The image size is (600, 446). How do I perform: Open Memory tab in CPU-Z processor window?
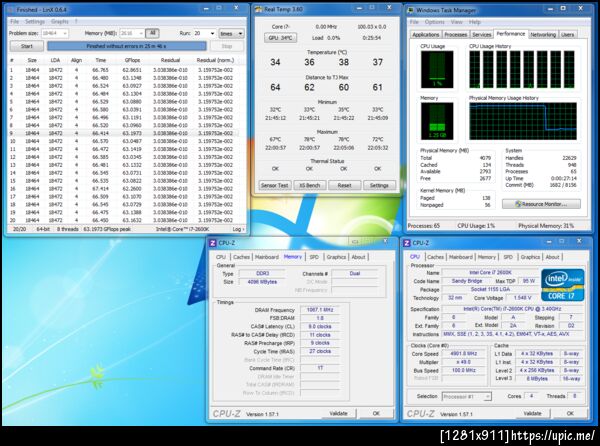[487, 257]
